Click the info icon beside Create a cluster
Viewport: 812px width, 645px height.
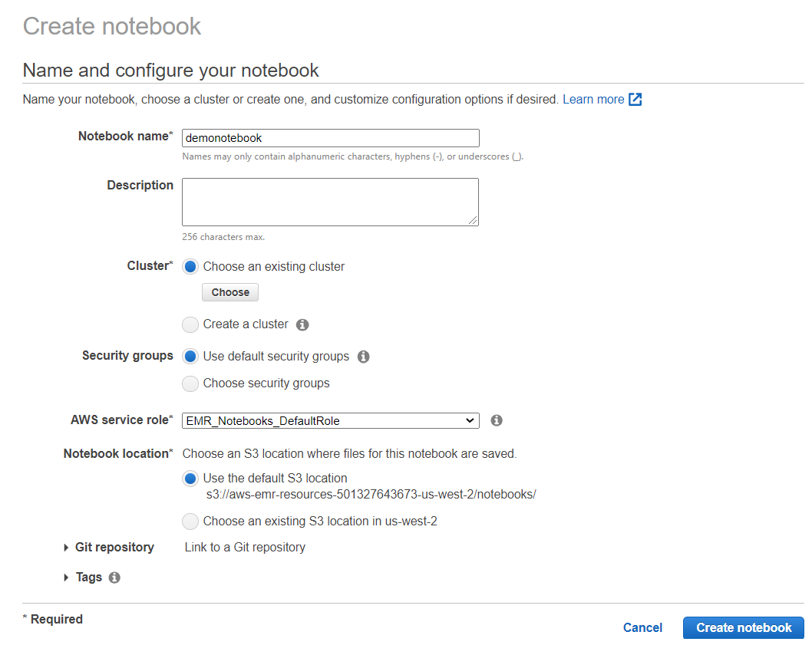tap(302, 324)
